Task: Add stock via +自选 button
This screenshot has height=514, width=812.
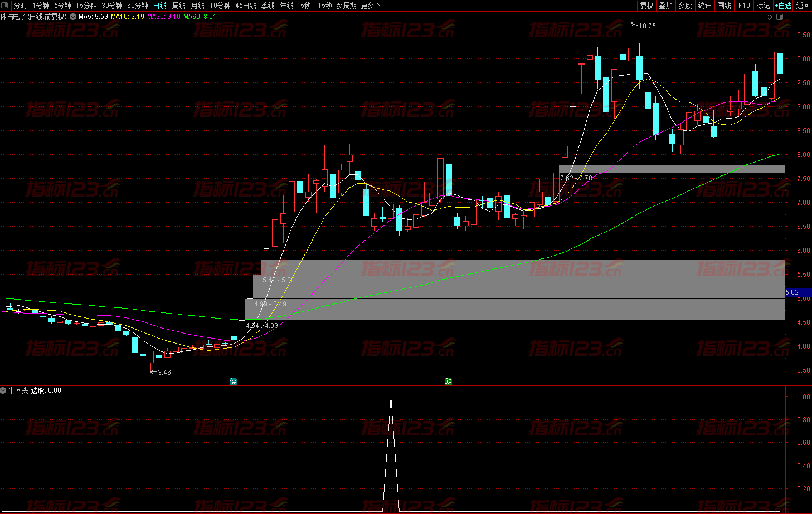Action: coord(783,6)
